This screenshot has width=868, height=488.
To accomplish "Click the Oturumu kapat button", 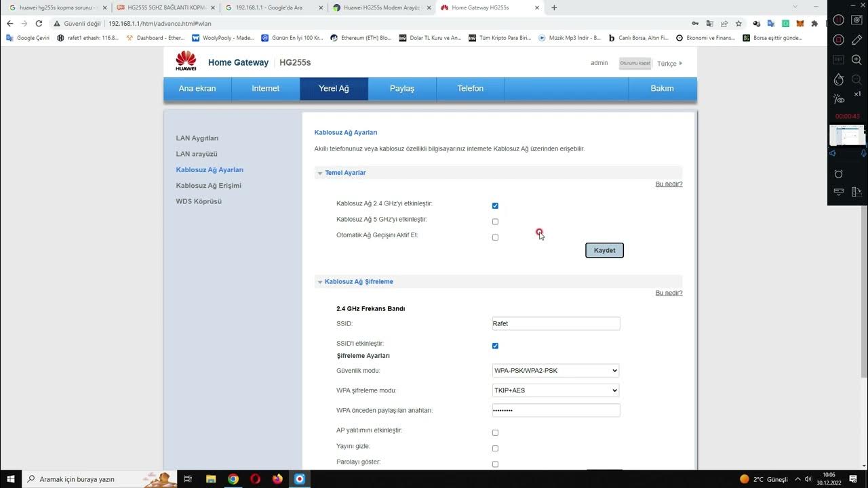I will 635,63.
